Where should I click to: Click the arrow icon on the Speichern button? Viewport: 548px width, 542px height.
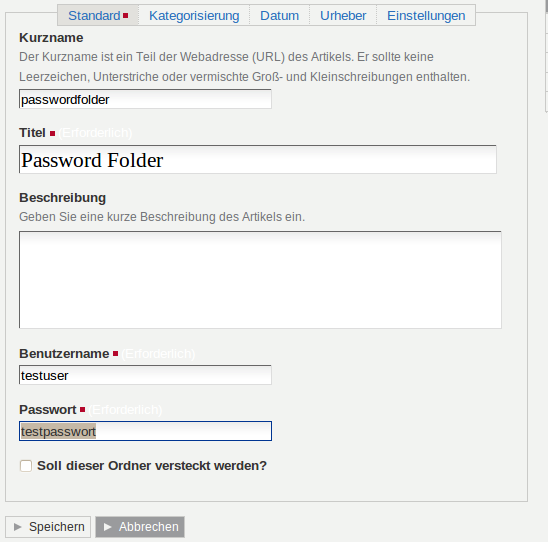[x=17, y=527]
